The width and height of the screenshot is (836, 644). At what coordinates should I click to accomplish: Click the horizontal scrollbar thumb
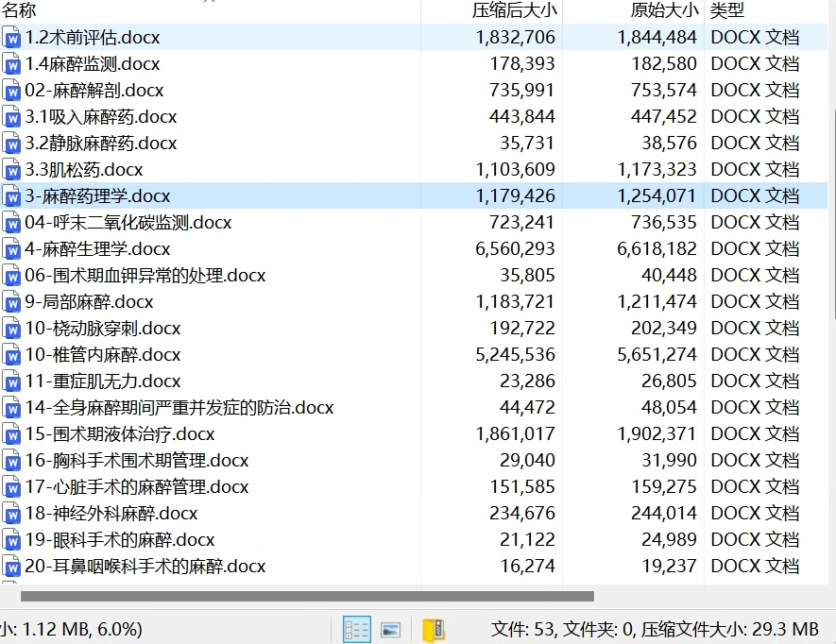[x=307, y=596]
